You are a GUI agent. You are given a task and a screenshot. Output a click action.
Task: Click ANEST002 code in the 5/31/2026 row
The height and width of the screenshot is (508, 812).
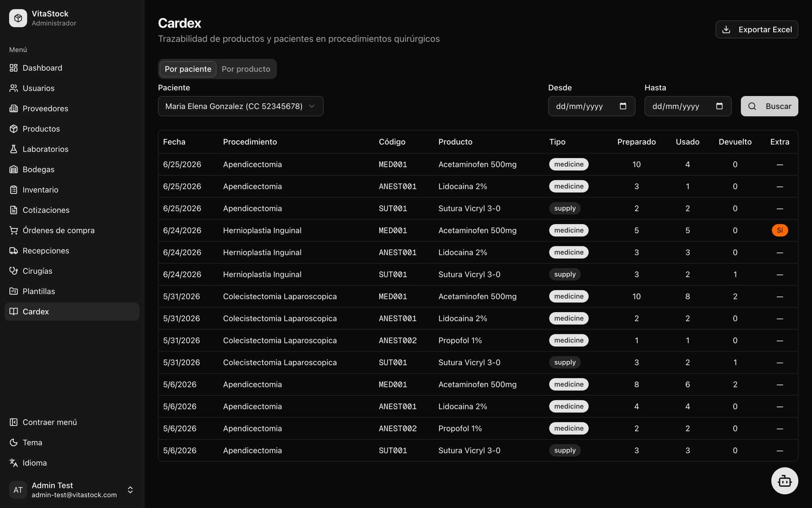pyautogui.click(x=398, y=340)
